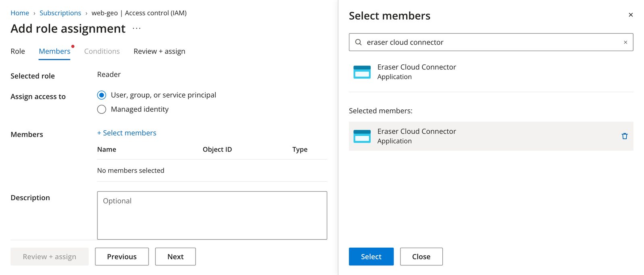Click the Eraser Cloud Connector search result icon
Image resolution: width=644 pixels, height=275 pixels.
362,72
